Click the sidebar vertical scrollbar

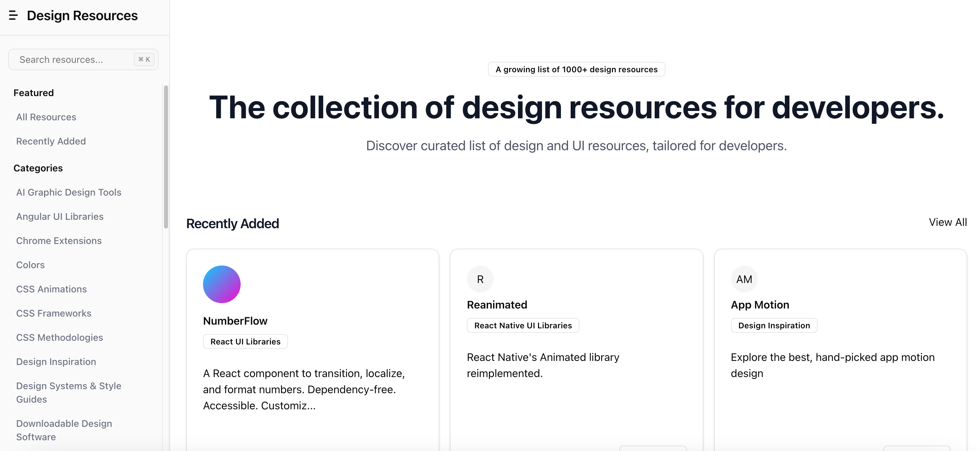point(166,157)
